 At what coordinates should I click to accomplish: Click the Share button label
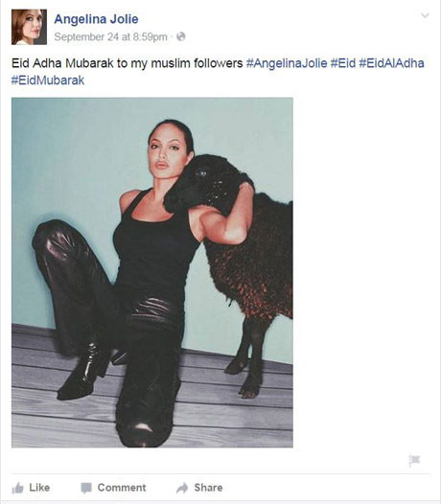(208, 488)
